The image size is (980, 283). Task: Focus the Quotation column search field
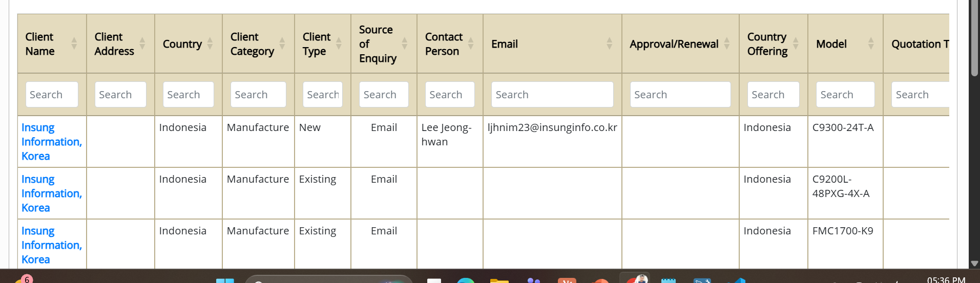tap(920, 95)
